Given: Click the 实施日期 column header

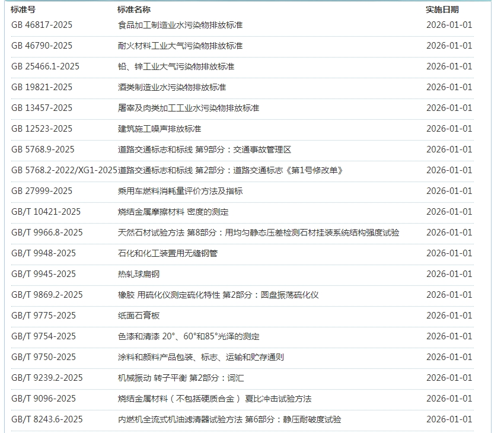Looking at the screenshot, I should 442,9.
